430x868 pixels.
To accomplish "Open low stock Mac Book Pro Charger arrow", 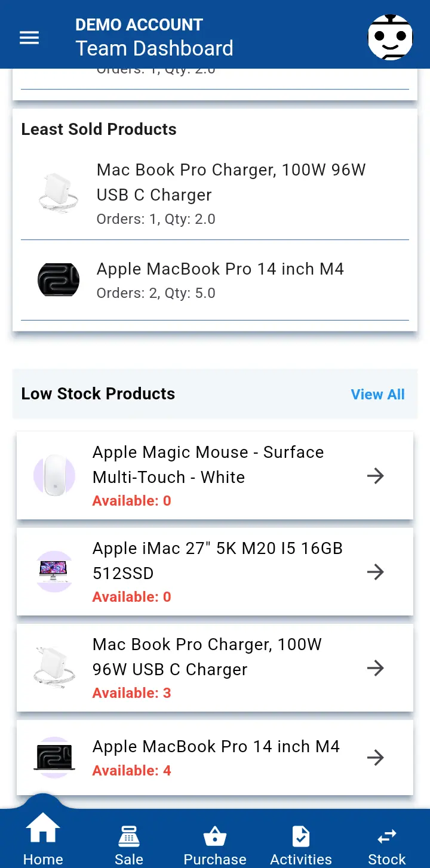I will coord(375,667).
